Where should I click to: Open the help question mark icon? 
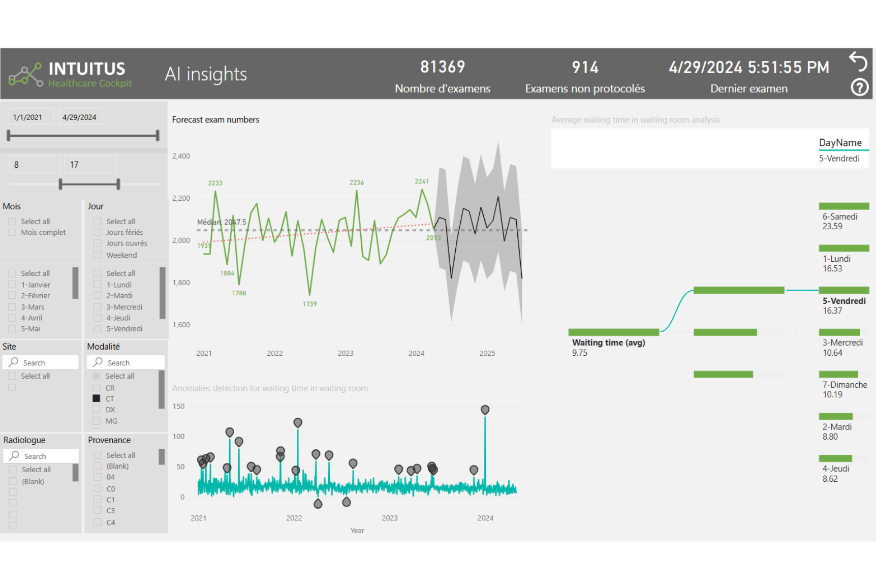(859, 87)
